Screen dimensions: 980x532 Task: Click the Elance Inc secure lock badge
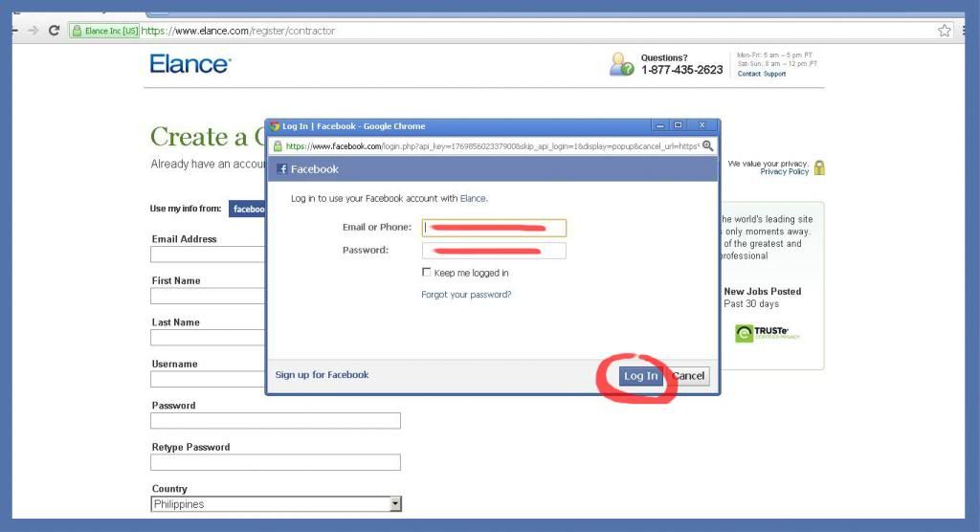(104, 31)
